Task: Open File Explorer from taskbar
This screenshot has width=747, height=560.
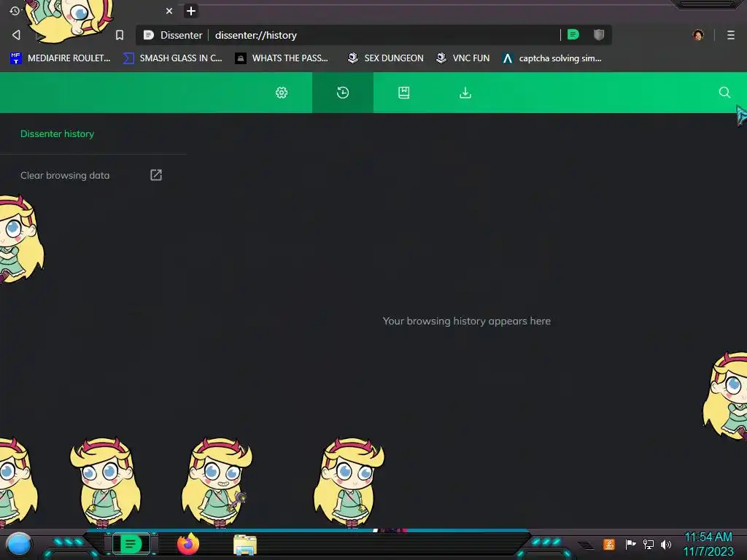Action: tap(245, 545)
